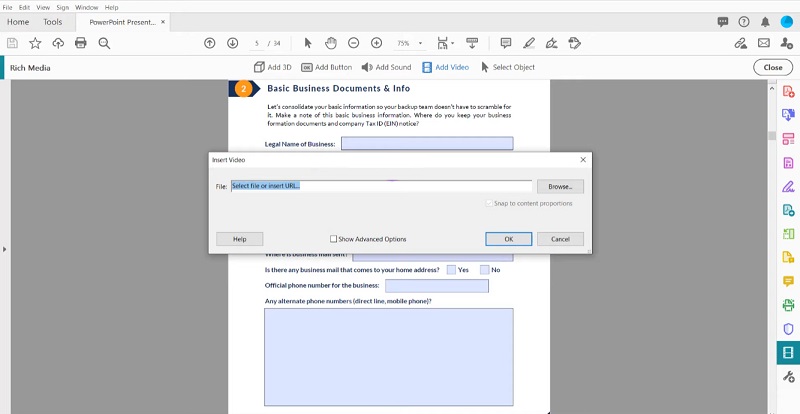Click the add comment icon in toolbar
Viewport: 800px width, 414px height.
point(506,43)
